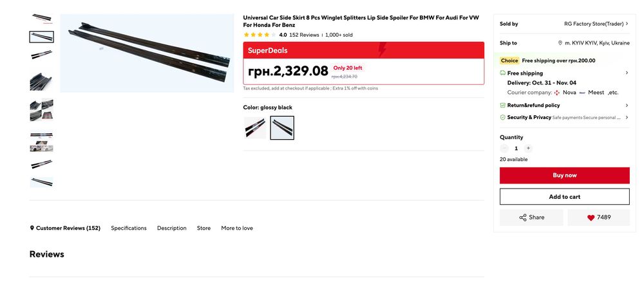Open the 152 Reviews link

pos(304,35)
